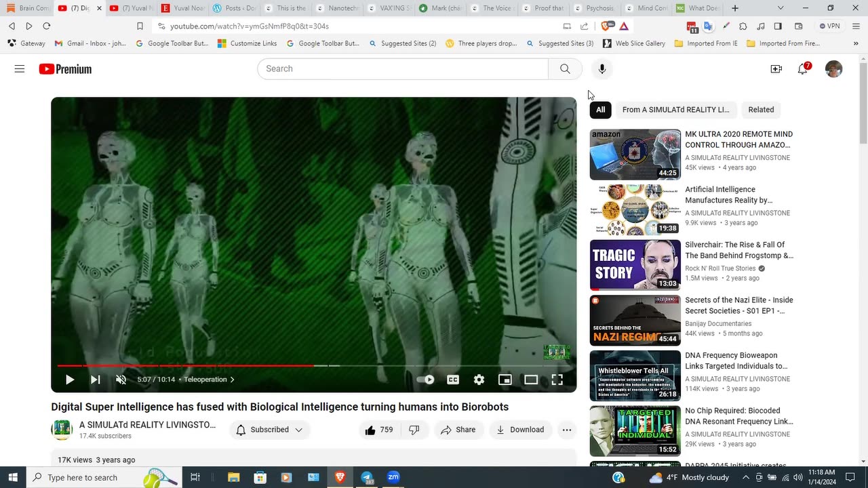Show more bookmarks chevron
This screenshot has width=868, height=488.
tap(854, 43)
